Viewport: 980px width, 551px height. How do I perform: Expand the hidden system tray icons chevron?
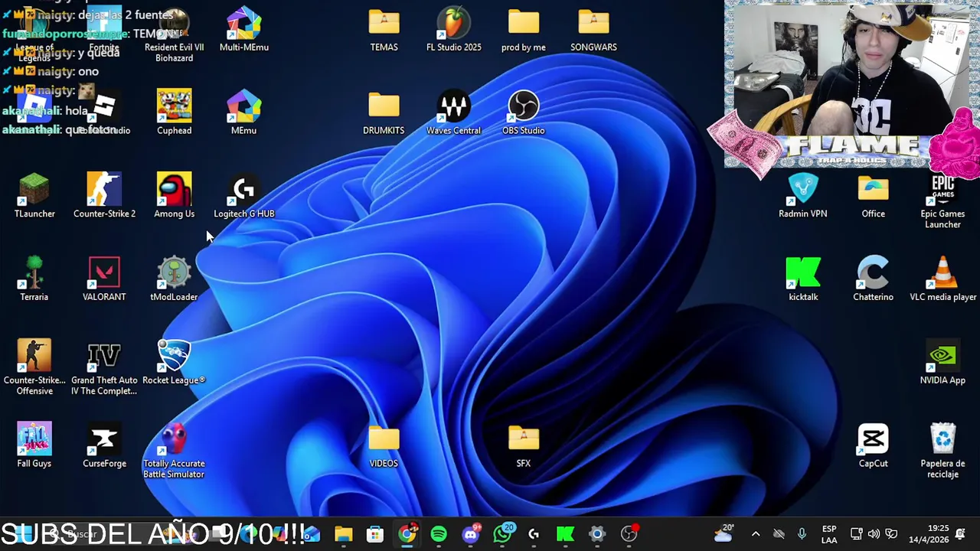click(x=756, y=534)
